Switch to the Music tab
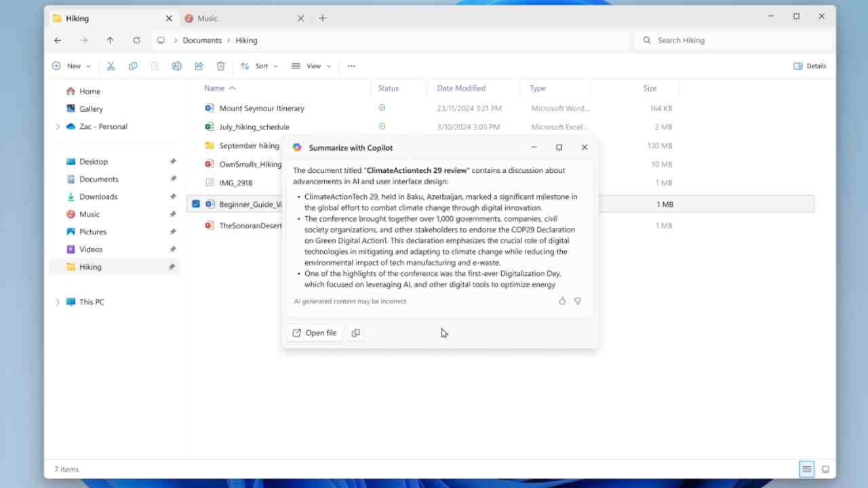Image resolution: width=868 pixels, height=488 pixels. tap(208, 18)
